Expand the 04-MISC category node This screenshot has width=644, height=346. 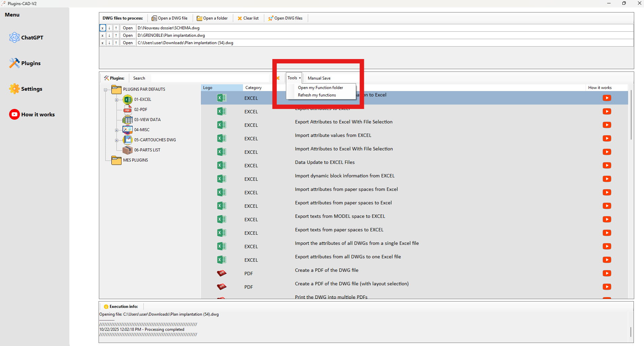pyautogui.click(x=117, y=130)
